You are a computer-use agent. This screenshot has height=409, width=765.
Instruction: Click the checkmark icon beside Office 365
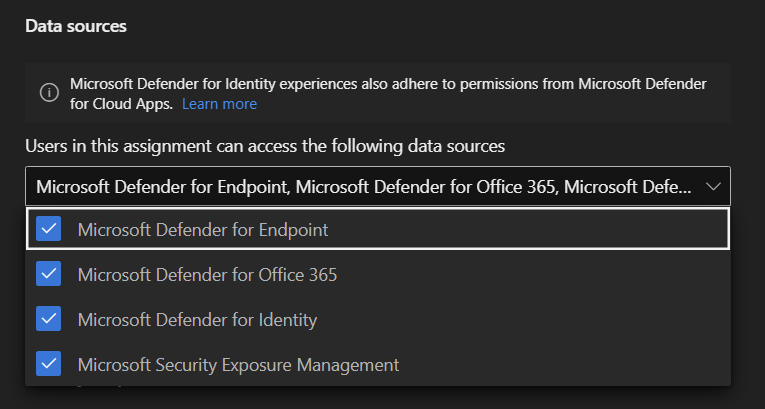(48, 274)
